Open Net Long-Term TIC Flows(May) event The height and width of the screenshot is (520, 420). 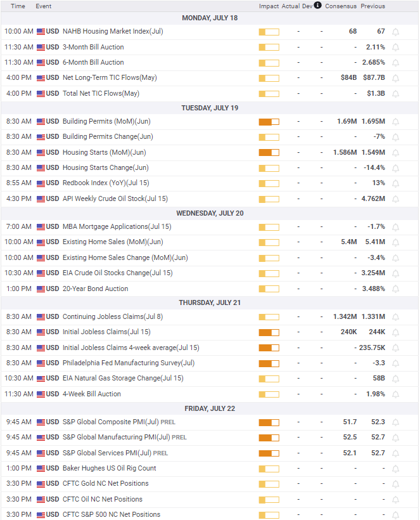(x=110, y=77)
